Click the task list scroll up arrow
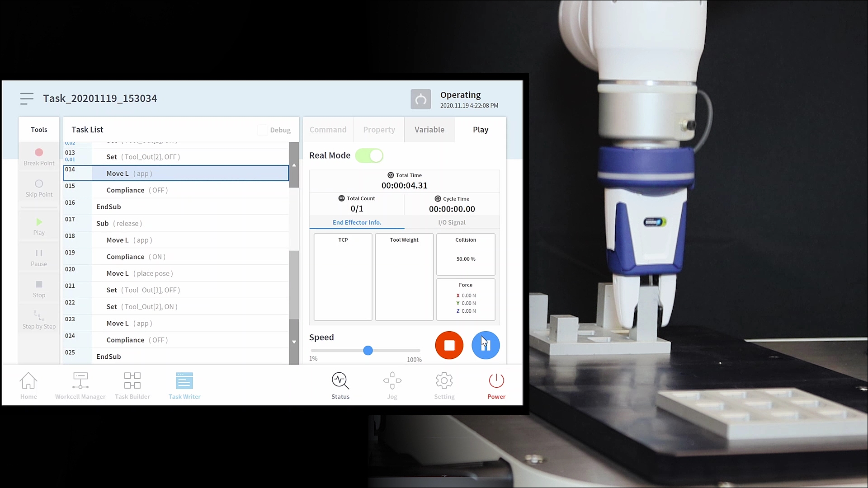The image size is (868, 488). [294, 165]
